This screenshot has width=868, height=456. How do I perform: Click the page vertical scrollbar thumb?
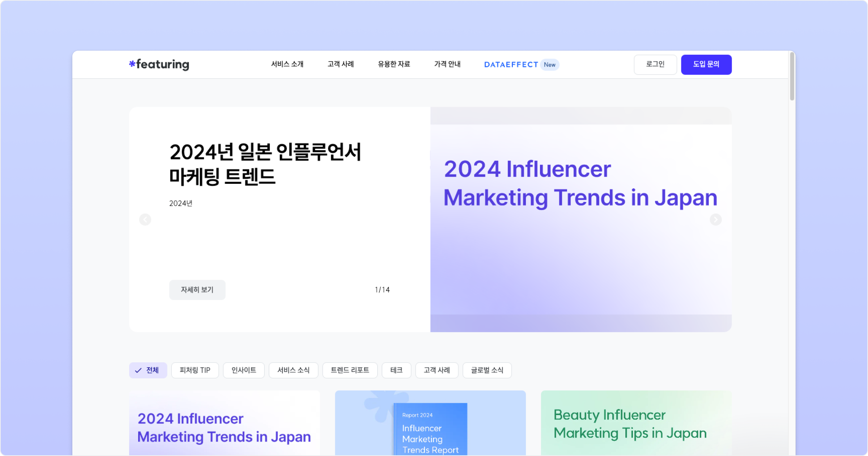point(792,76)
